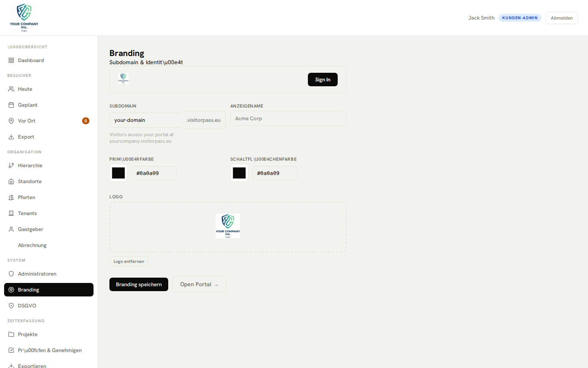
Task: Click the Branding speichern button
Action: click(x=138, y=284)
